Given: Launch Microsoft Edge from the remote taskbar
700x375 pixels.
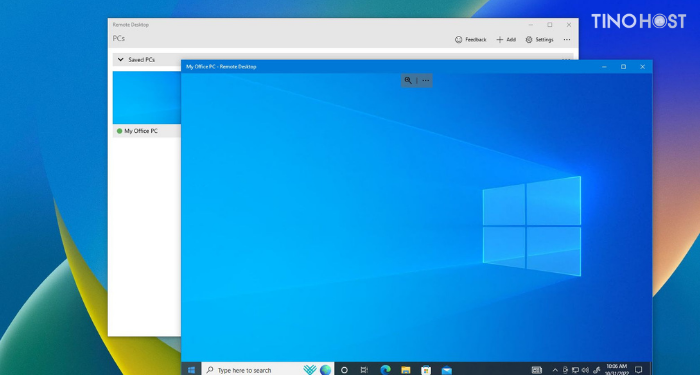Looking at the screenshot, I should [385, 370].
